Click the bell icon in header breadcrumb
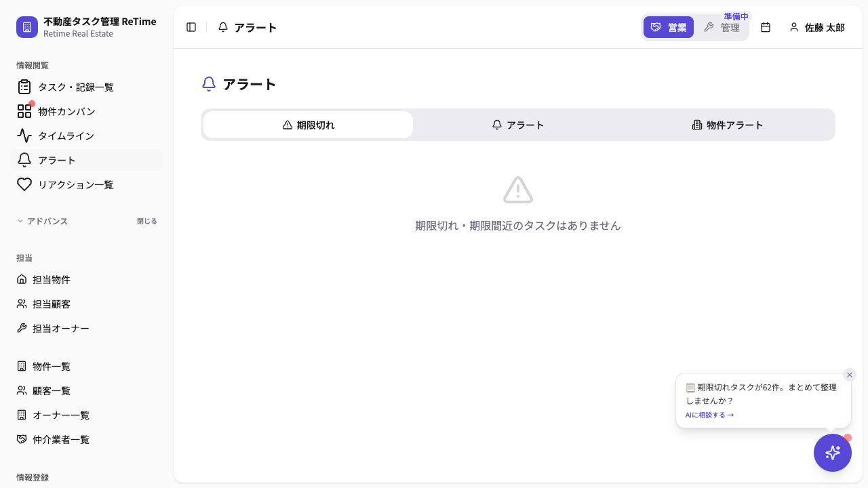Image resolution: width=868 pixels, height=488 pixels. (x=223, y=27)
